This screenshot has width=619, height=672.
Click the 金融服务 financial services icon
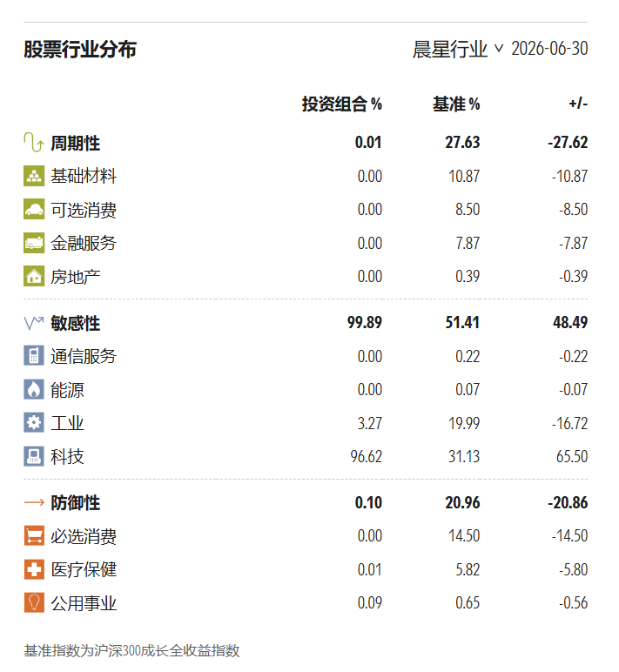click(34, 243)
